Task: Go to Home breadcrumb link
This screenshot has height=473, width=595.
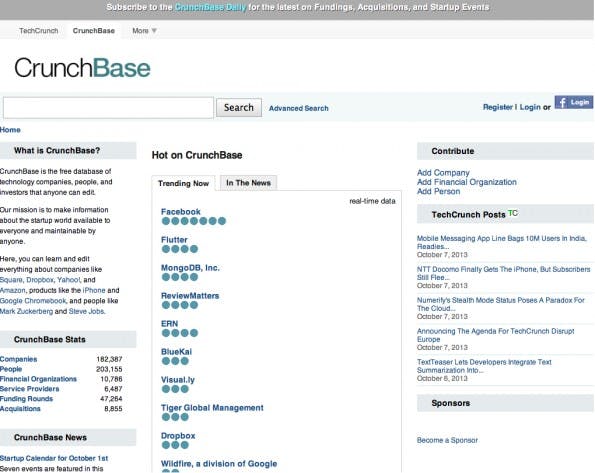Action: (x=10, y=130)
